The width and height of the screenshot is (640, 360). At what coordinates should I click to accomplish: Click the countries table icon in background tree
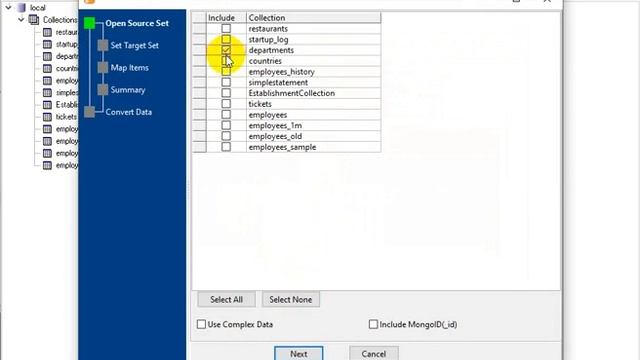coord(47,68)
